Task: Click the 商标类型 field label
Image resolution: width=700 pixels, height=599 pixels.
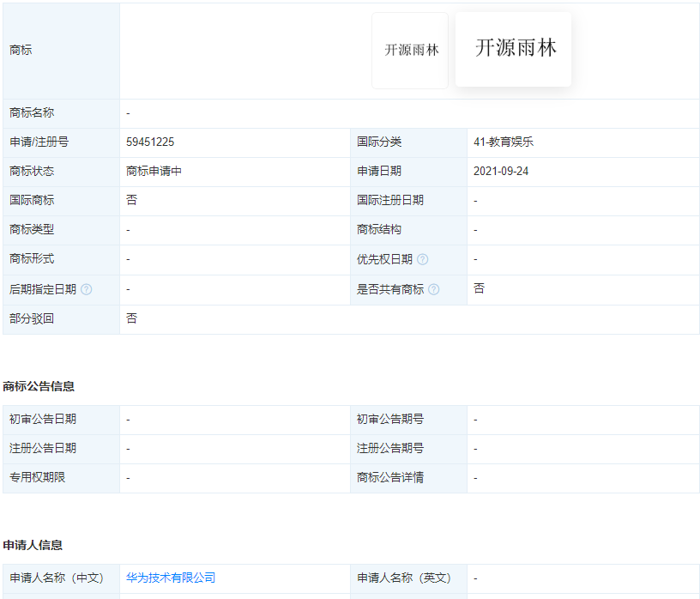Action: point(32,230)
